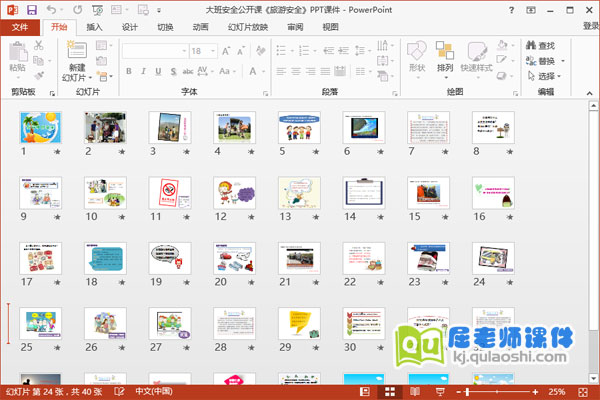
Task: Click the Save icon in quick access toolbar
Action: click(32, 9)
